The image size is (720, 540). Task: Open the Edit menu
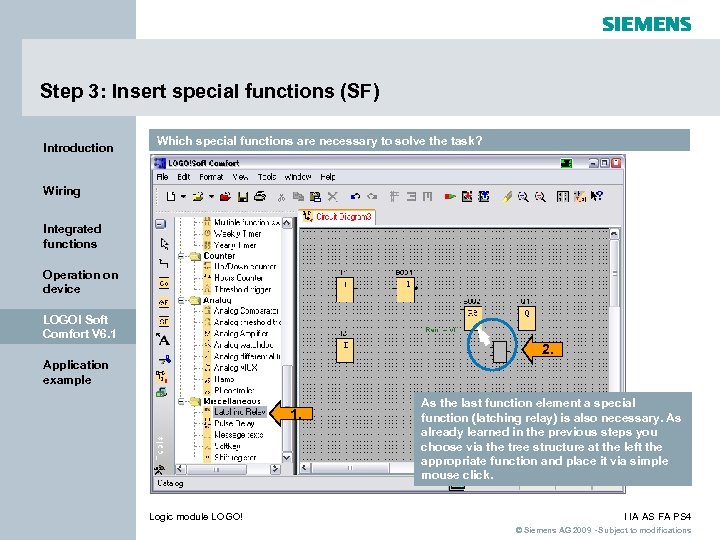pyautogui.click(x=184, y=177)
